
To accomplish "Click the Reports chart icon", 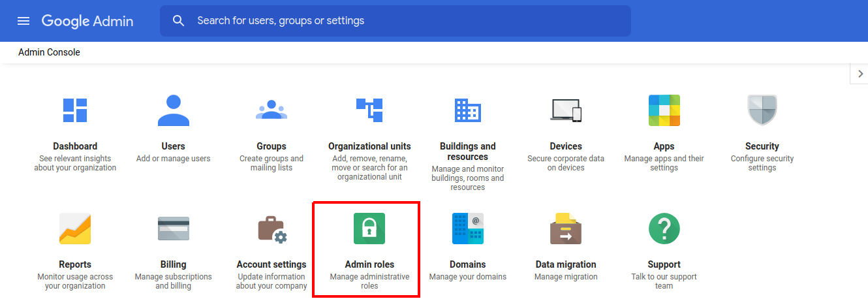I will 75,229.
